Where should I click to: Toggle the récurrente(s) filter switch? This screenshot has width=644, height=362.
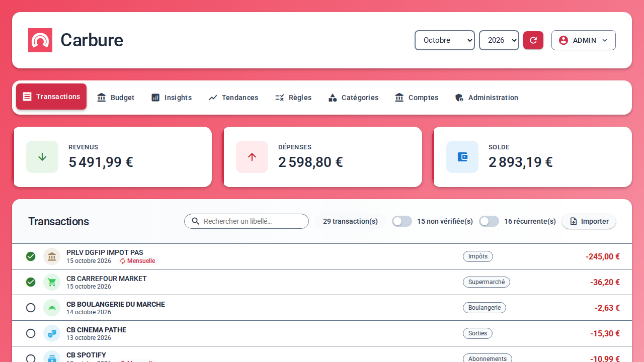click(489, 221)
